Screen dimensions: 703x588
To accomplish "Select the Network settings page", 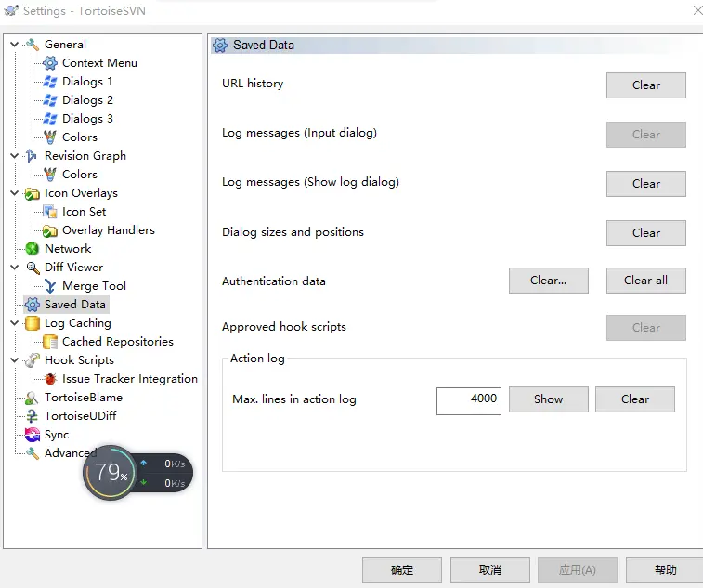I will coord(68,248).
